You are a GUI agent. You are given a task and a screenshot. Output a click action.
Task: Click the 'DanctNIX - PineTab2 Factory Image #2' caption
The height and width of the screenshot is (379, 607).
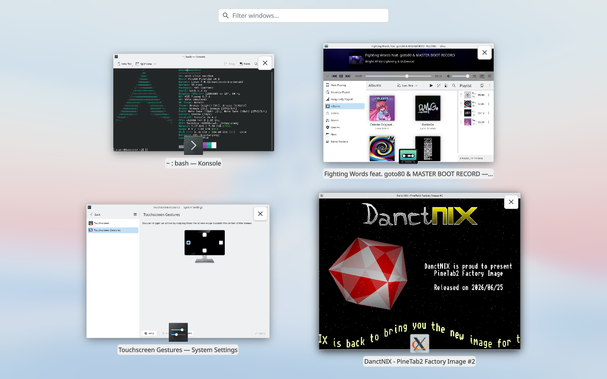(x=420, y=362)
